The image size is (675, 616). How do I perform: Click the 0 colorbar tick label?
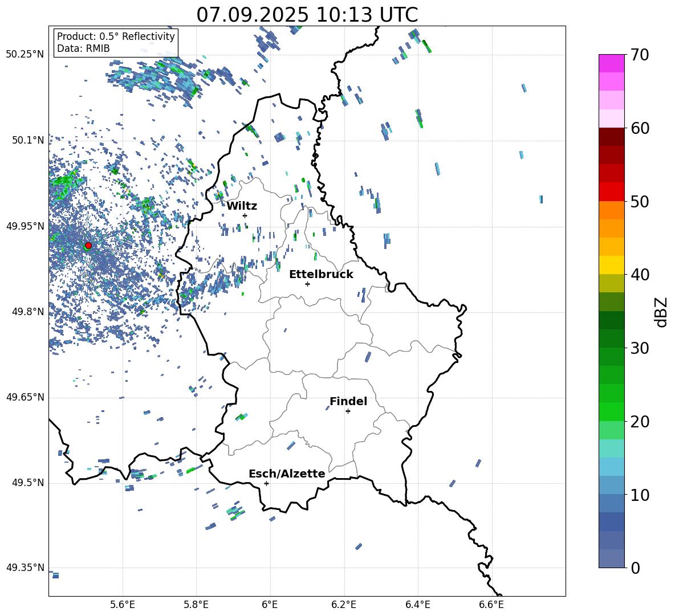pyautogui.click(x=636, y=568)
